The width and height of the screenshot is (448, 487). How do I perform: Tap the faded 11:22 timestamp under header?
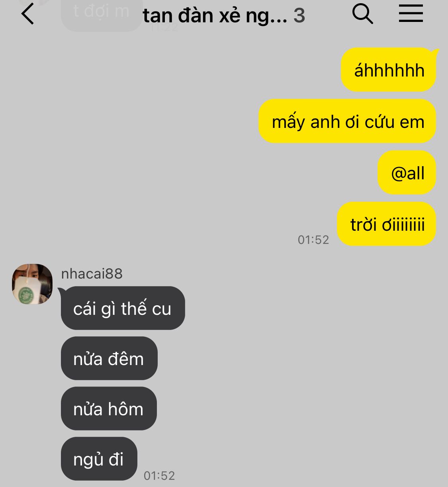tap(164, 27)
